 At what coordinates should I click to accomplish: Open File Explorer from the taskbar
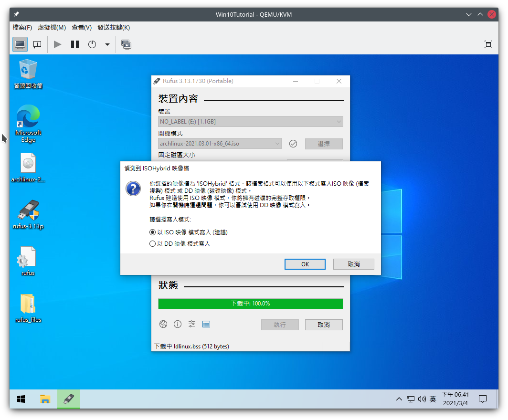pos(45,399)
